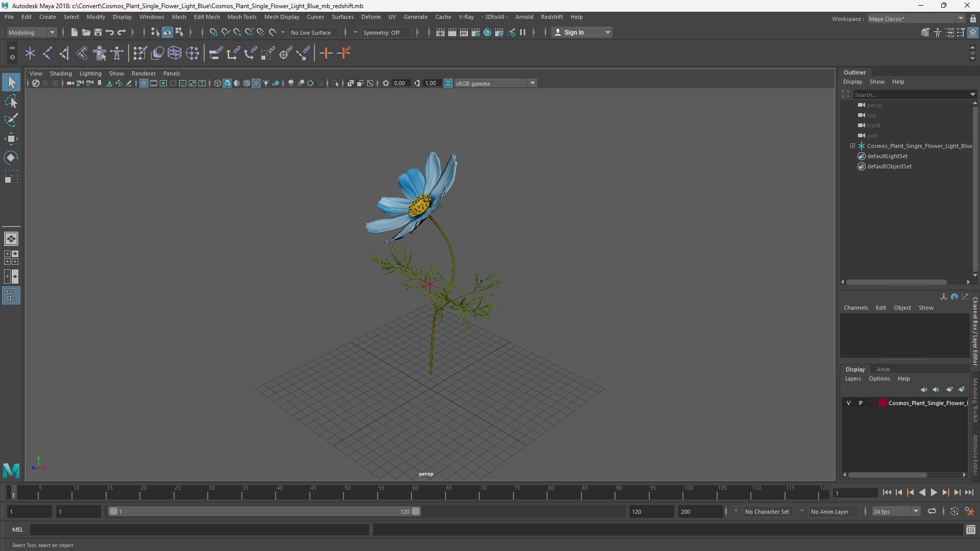Step forward one frame
The height and width of the screenshot is (551, 980).
click(x=957, y=492)
